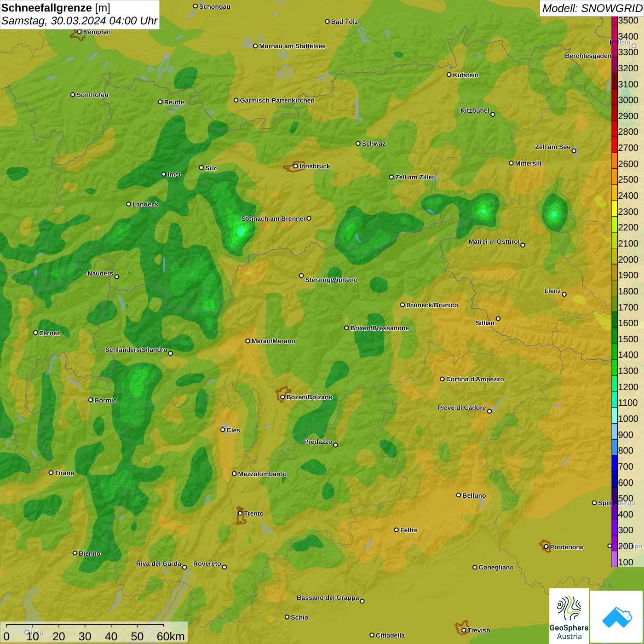This screenshot has width=644, height=644.
Task: Click the 'Schlanders/Silandro' label
Action: 136,350
